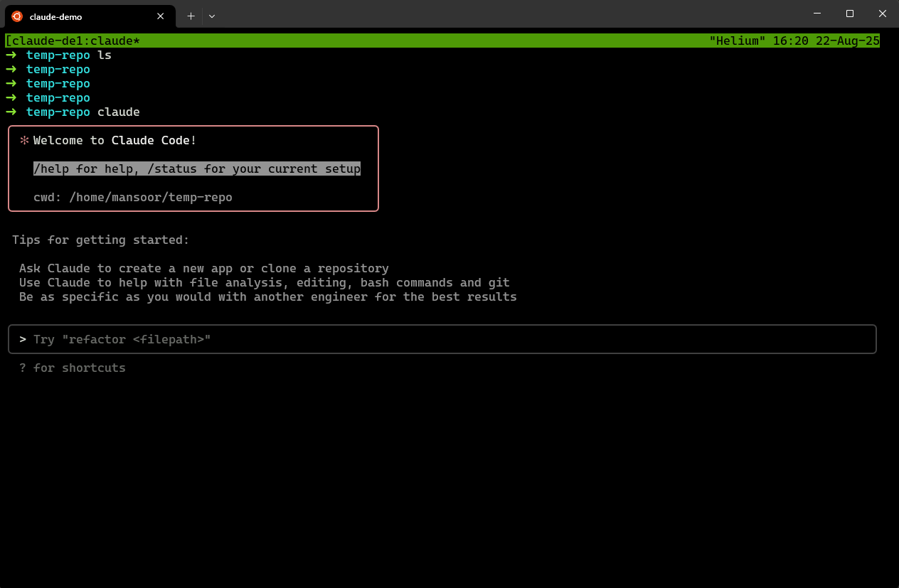Click the cwd: /home/mansoor/temp-repo path
Screen dimensions: 899x588
point(133,198)
